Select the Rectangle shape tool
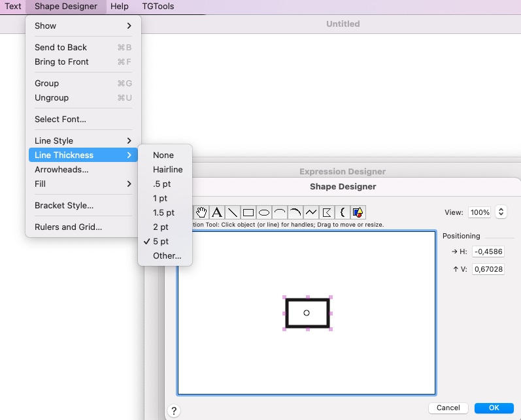 248,212
